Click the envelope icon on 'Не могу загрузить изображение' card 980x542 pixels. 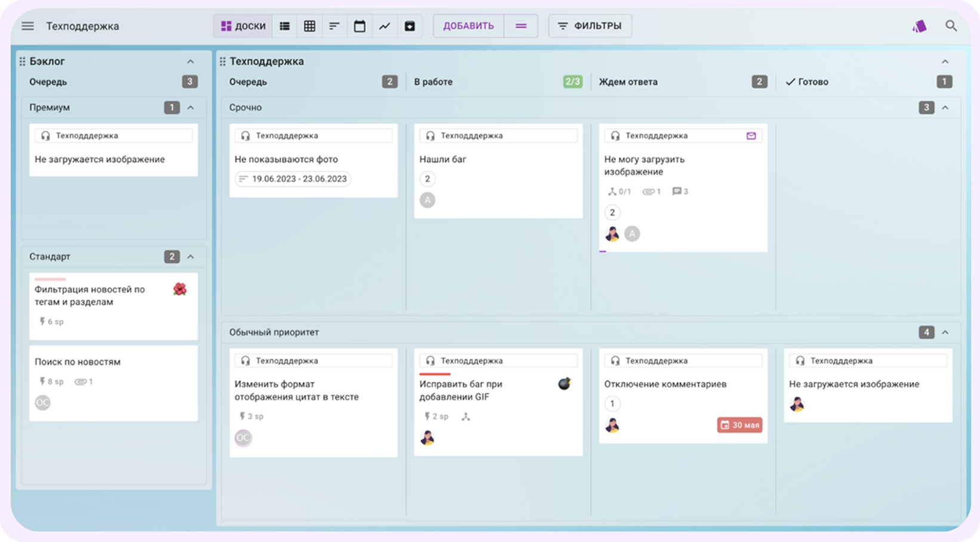pyautogui.click(x=751, y=135)
